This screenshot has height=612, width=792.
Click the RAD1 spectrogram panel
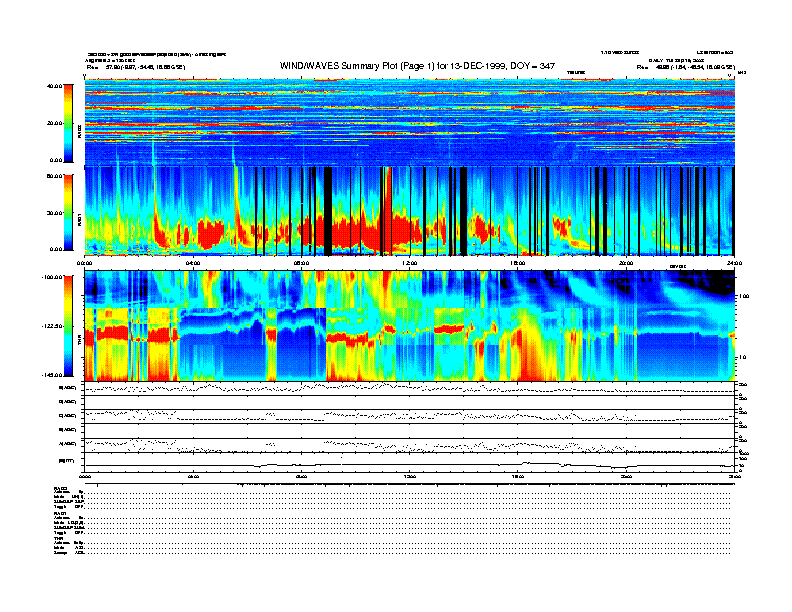pyautogui.click(x=410, y=211)
